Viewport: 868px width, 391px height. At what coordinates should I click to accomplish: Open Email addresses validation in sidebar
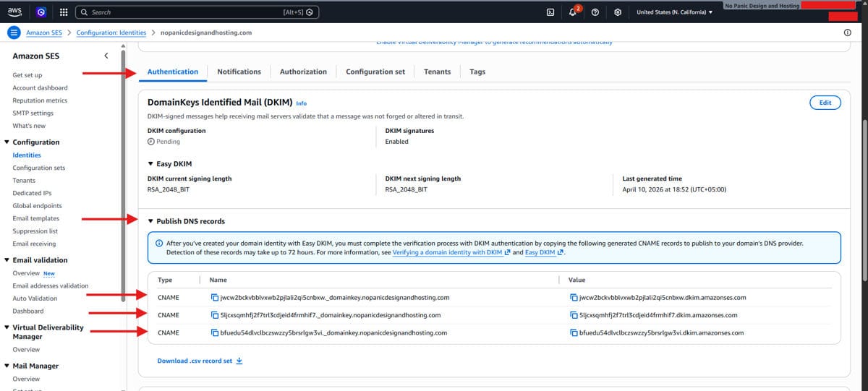point(50,285)
